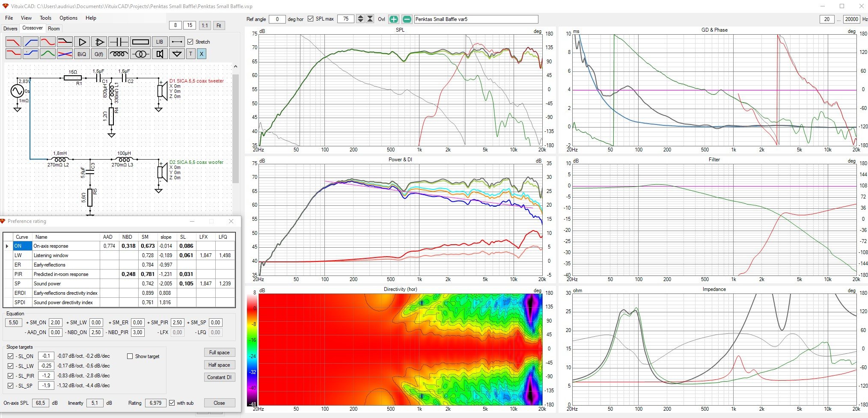Click the Ref angle input field
The width and height of the screenshot is (868, 418).
pos(277,19)
